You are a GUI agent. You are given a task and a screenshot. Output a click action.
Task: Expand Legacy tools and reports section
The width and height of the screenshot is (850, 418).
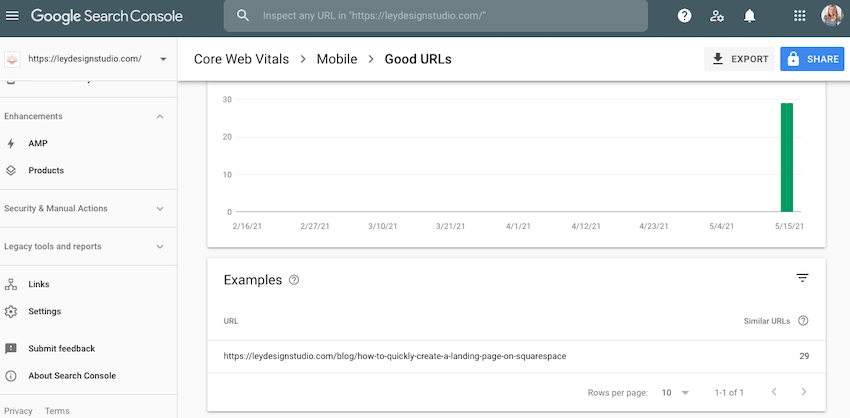(x=160, y=246)
